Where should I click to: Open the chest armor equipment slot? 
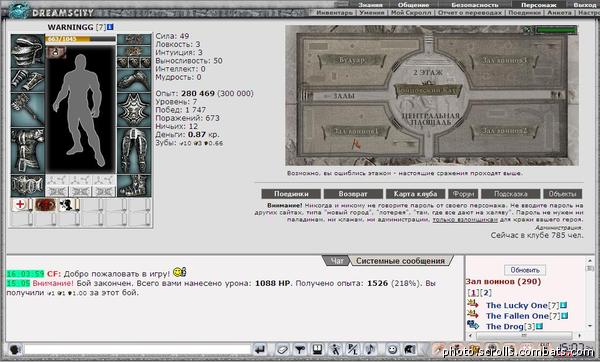point(28,150)
